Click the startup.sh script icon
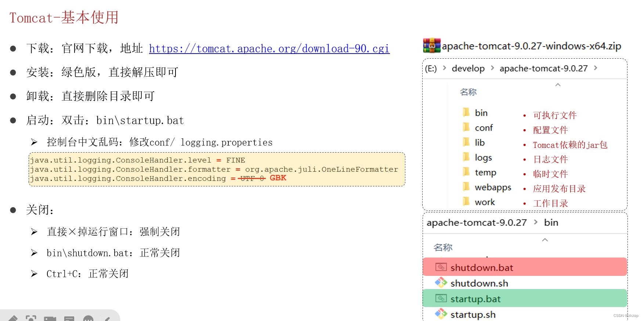 coord(441,314)
